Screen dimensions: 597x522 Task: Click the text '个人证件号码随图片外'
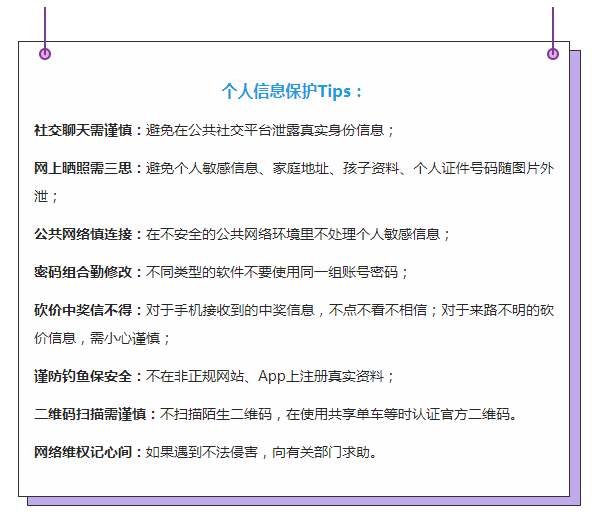pyautogui.click(x=484, y=168)
